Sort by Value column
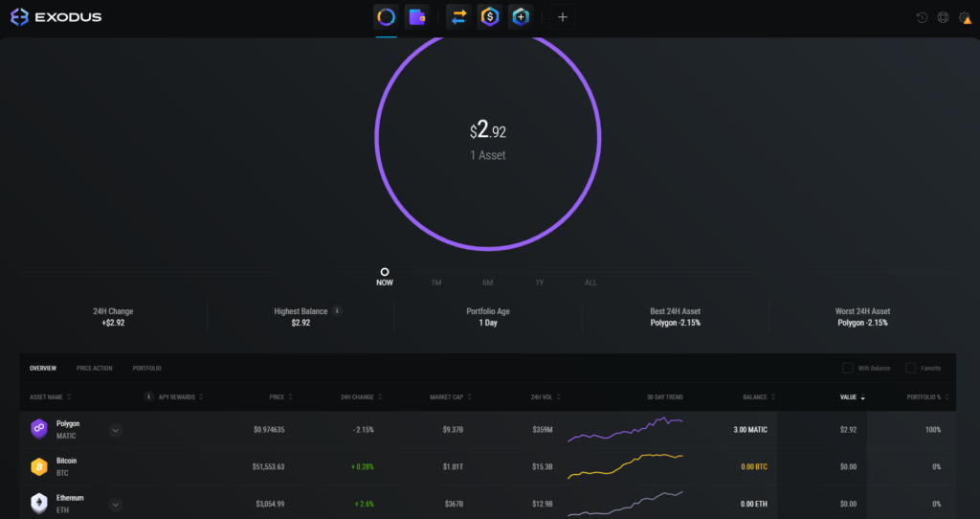Viewport: 980px width, 519px height. point(853,397)
